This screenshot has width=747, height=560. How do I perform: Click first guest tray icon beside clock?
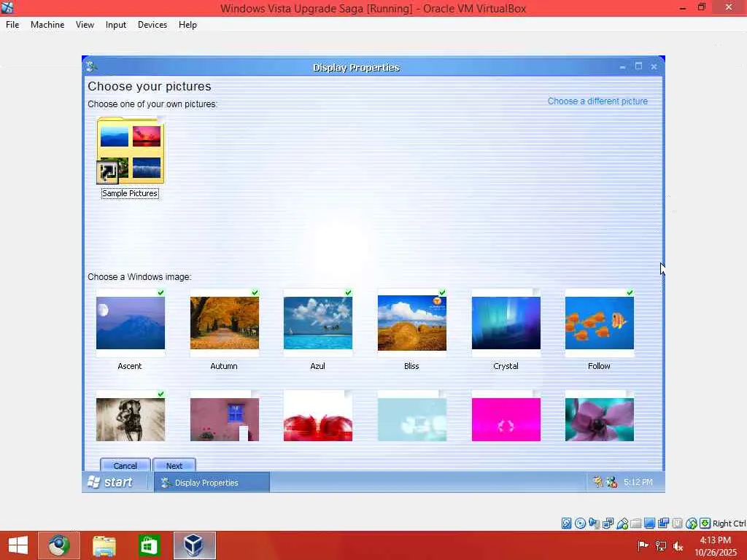click(x=597, y=483)
